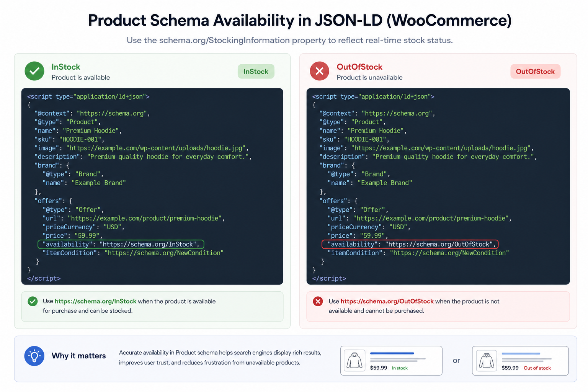Click the pink OutOfStock badge
588x392 pixels.
pyautogui.click(x=535, y=71)
